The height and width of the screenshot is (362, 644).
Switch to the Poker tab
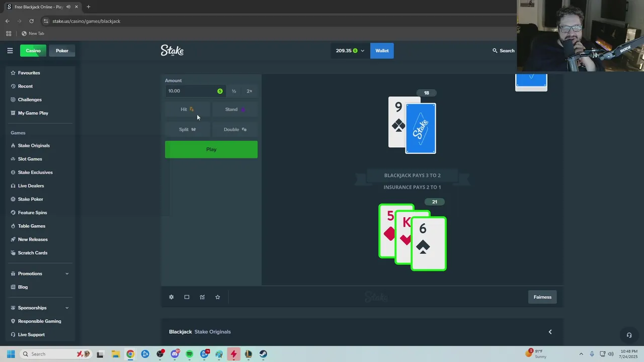62,50
